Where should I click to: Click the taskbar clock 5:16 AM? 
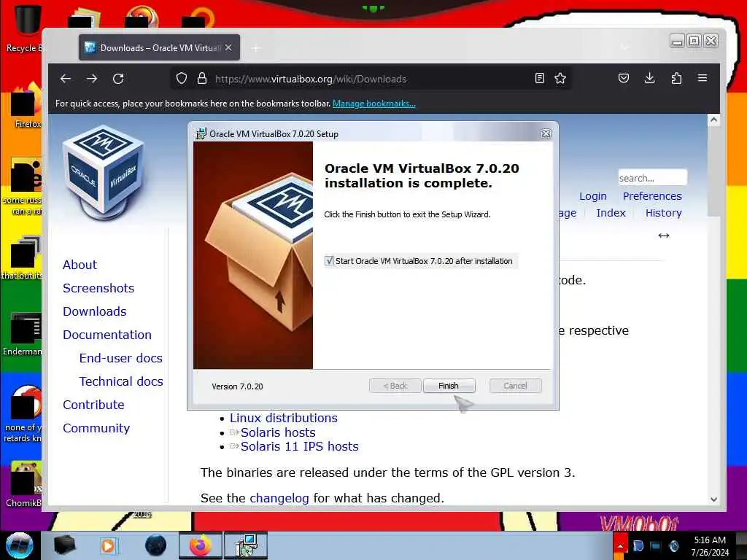coord(710,546)
